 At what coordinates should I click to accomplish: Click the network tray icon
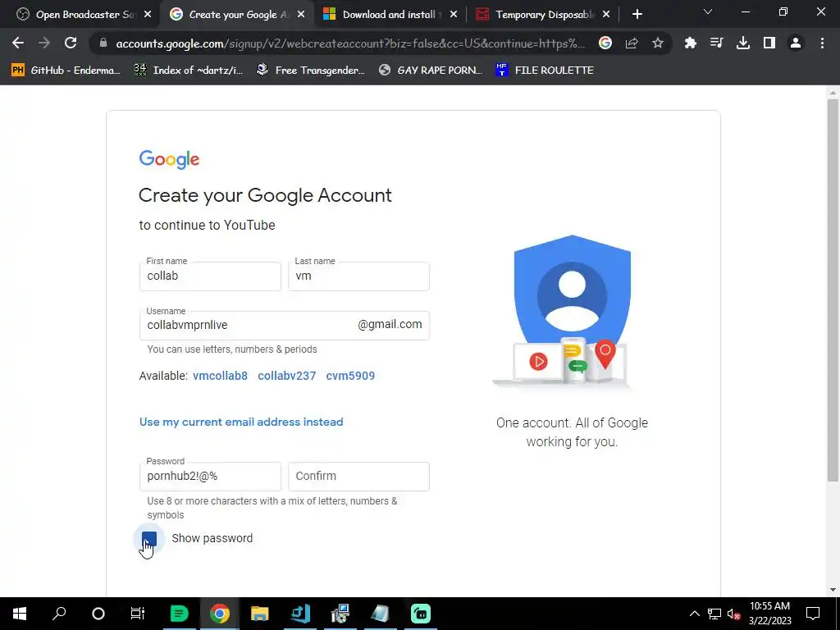(x=714, y=614)
